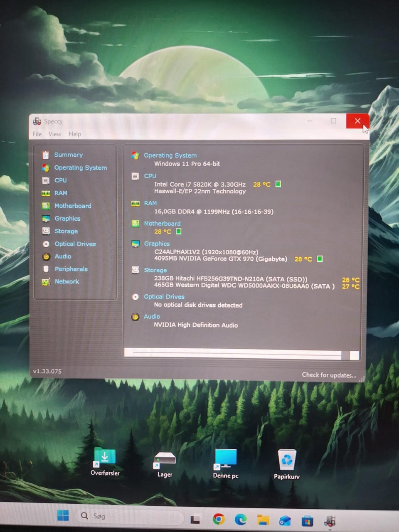Click the CPU heading link in the summary panel

(x=150, y=176)
